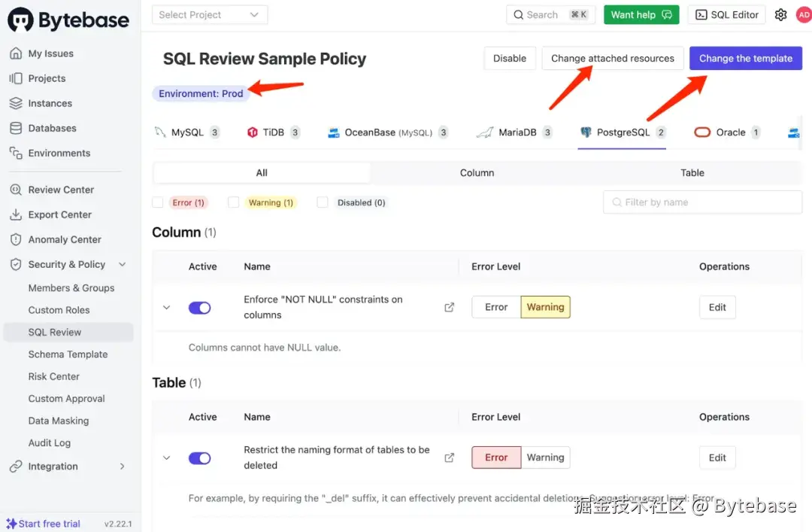This screenshot has height=532, width=812.
Task: Click the MySQL dolphin icon
Action: click(x=160, y=132)
